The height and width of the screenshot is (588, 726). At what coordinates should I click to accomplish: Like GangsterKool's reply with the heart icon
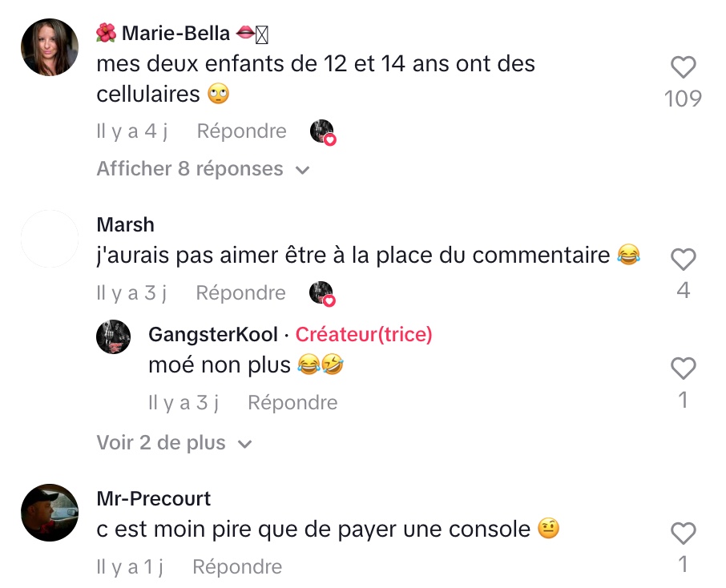click(x=684, y=369)
